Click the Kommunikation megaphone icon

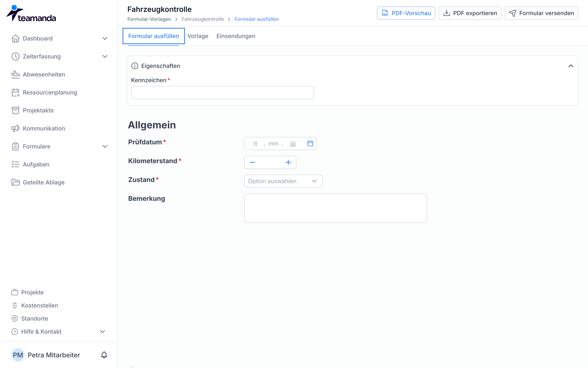tap(16, 129)
